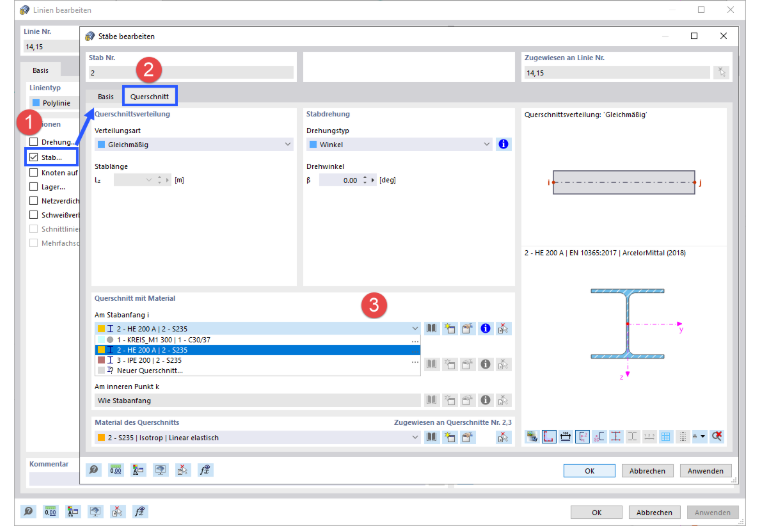Click Stab Nr. field showing 2
Viewport: 760px width, 526px height.
point(191,73)
